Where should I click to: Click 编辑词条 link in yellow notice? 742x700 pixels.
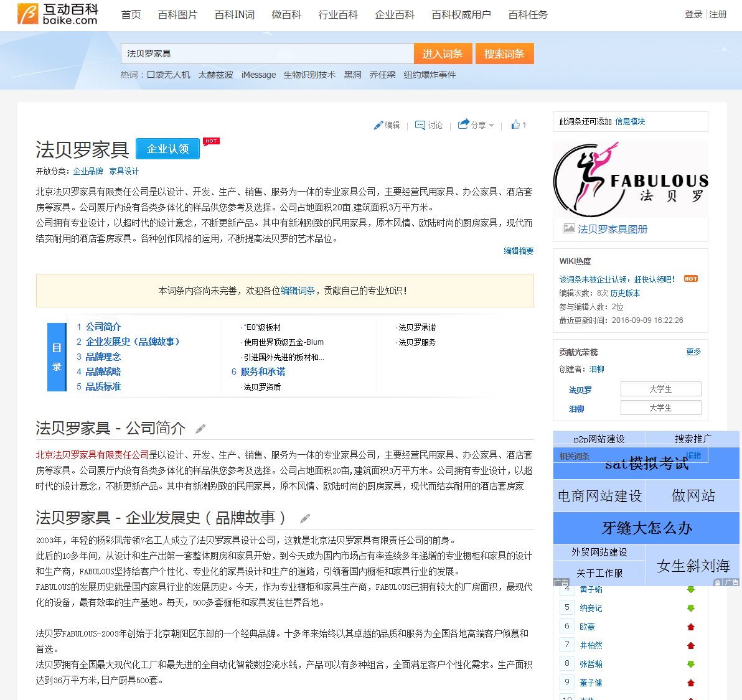pyautogui.click(x=298, y=291)
